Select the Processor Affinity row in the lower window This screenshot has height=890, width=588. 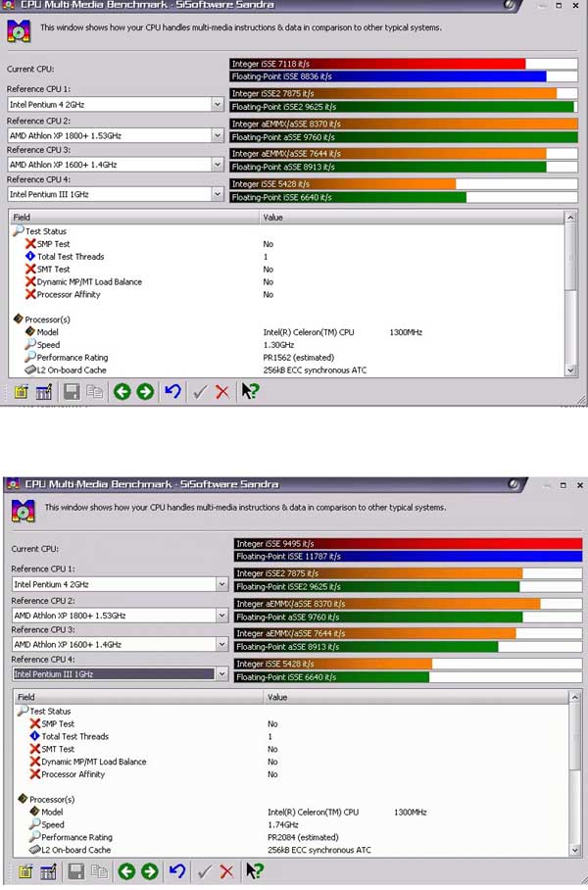(291, 774)
